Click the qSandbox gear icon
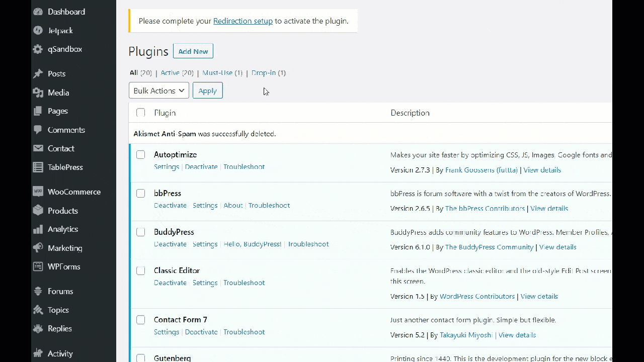 click(x=38, y=49)
